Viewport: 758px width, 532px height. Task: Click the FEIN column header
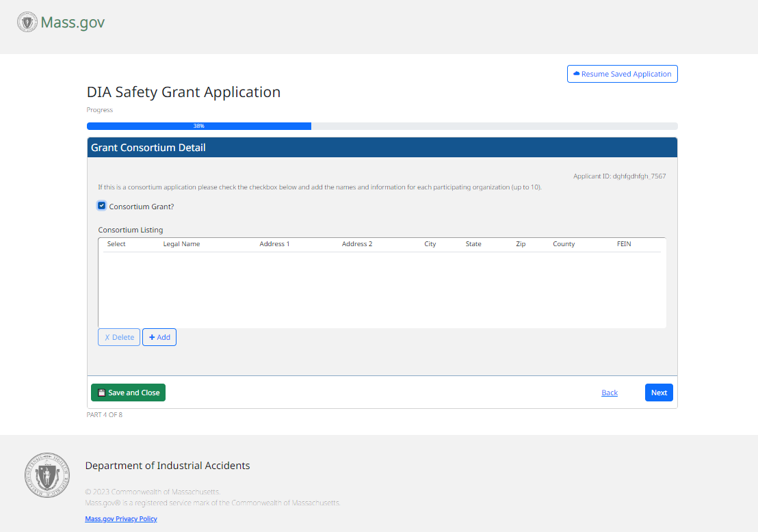623,244
